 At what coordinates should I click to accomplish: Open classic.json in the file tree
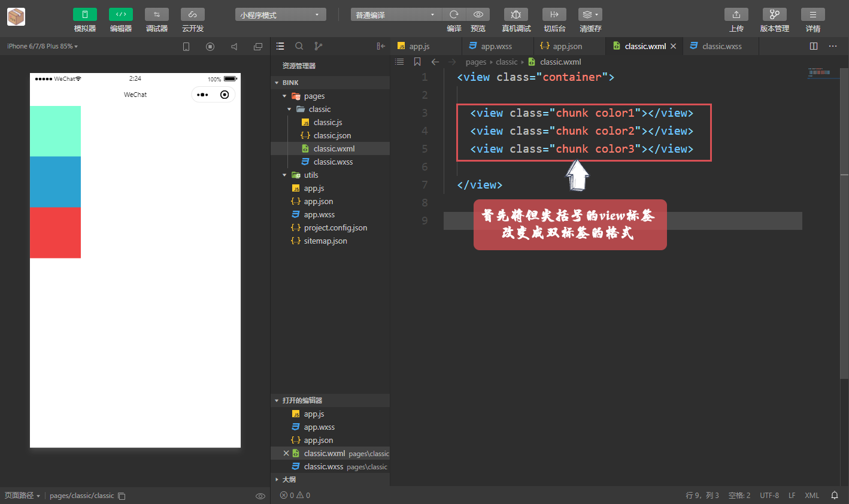pyautogui.click(x=330, y=135)
